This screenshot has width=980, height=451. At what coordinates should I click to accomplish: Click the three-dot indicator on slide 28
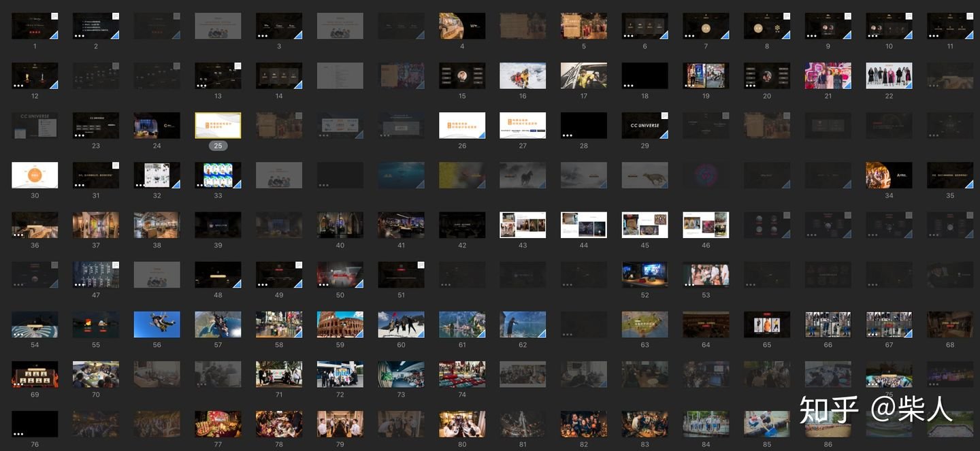tap(567, 135)
